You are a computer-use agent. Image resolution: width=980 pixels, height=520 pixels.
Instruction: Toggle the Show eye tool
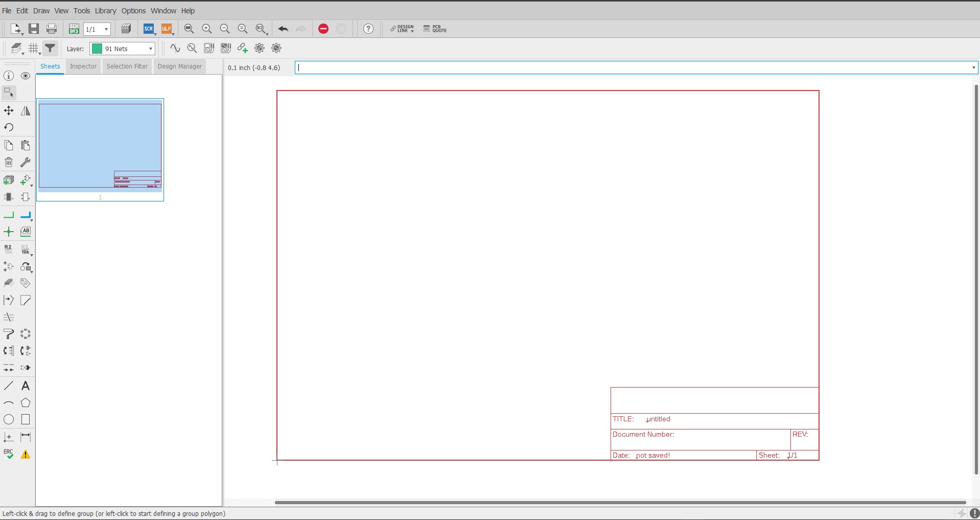pyautogui.click(x=26, y=76)
